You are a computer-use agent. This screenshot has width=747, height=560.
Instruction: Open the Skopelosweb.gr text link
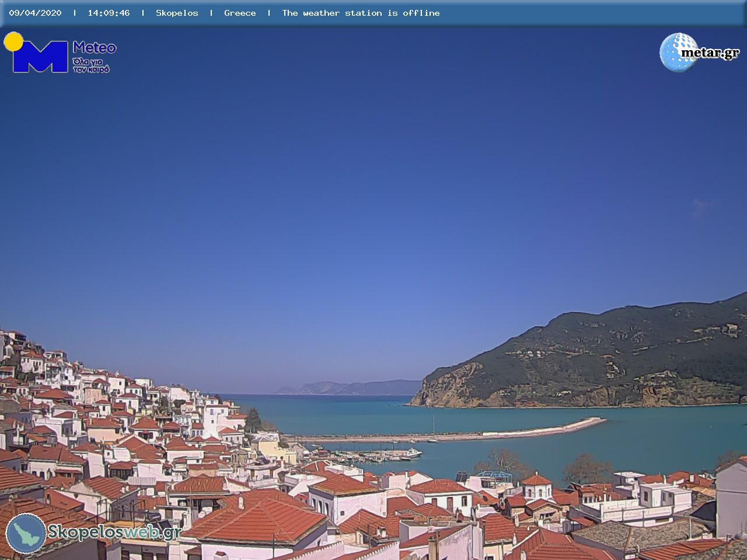[114, 532]
